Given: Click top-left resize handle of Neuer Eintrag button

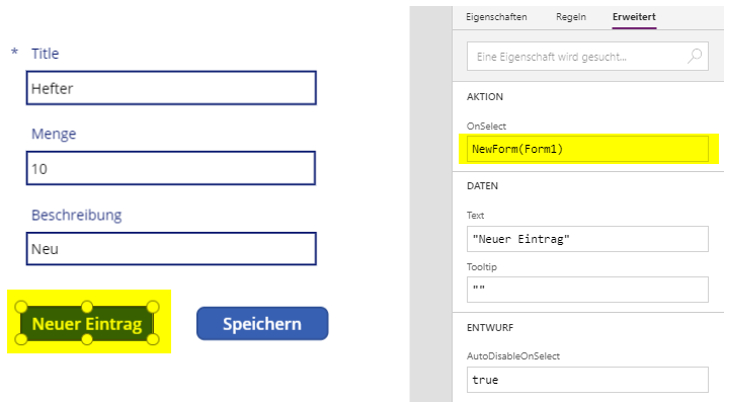Looking at the screenshot, I should coord(21,307).
